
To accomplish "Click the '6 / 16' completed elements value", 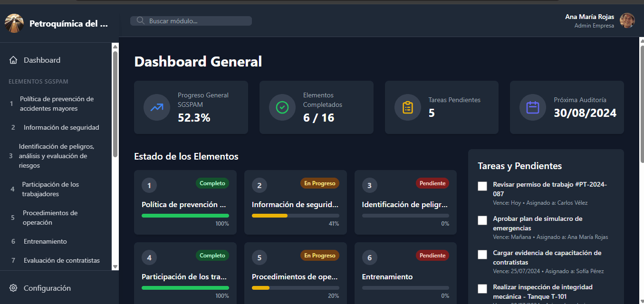I will [x=318, y=117].
